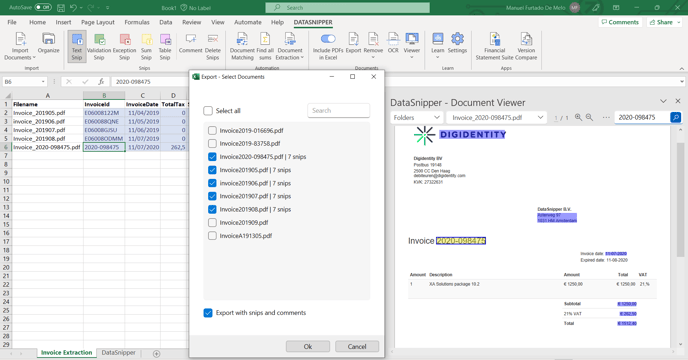Click Ok in the export dialog
The height and width of the screenshot is (360, 688).
(308, 346)
